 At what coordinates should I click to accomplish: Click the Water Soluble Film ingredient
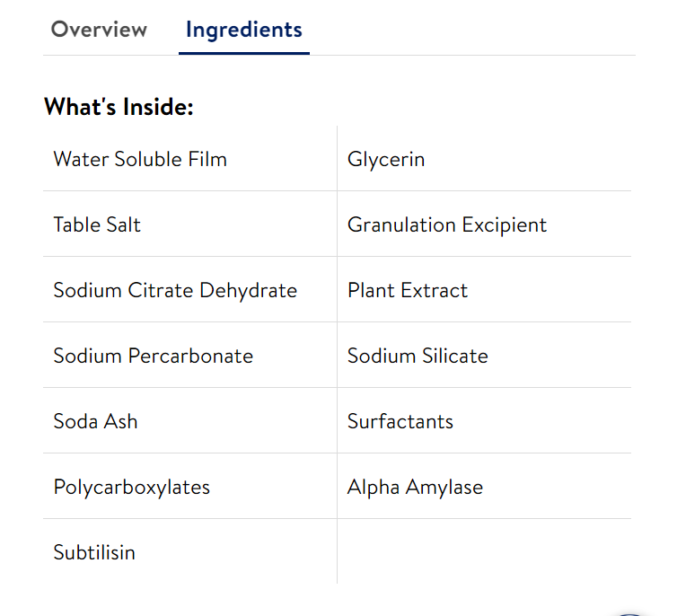(140, 159)
